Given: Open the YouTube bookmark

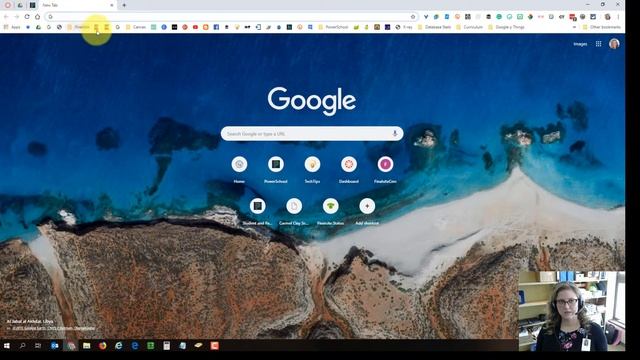Looking at the screenshot, I should [195, 27].
